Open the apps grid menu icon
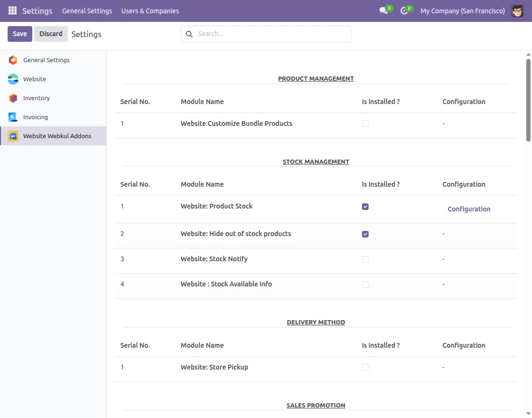Screen dimensions: 532x418 (12, 10)
